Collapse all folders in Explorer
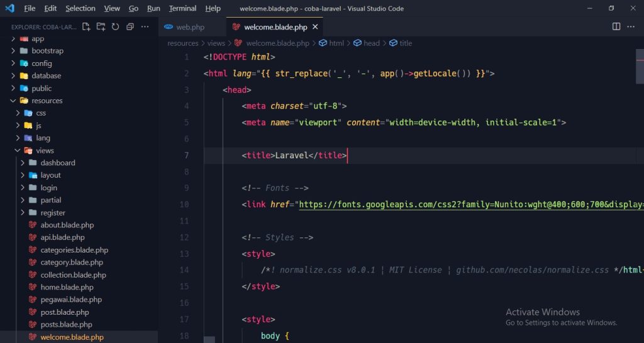The width and height of the screenshot is (644, 343). (130, 27)
